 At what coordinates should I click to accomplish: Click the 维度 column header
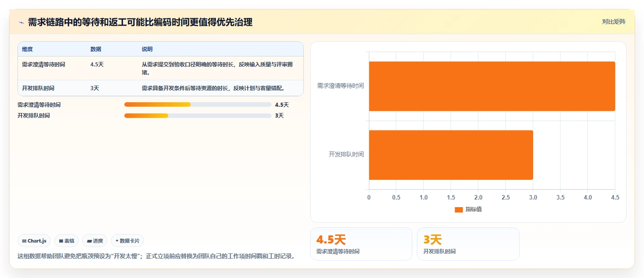(x=27, y=49)
